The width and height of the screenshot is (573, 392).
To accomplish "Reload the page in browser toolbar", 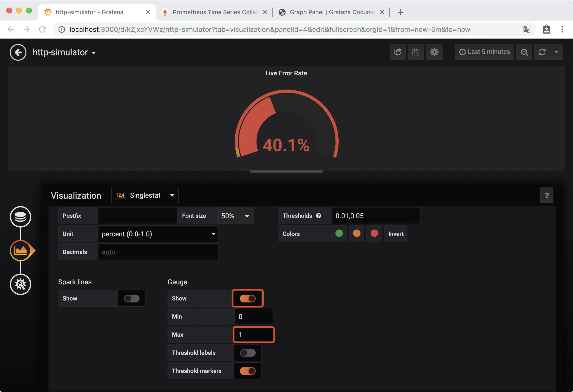I will point(42,29).
